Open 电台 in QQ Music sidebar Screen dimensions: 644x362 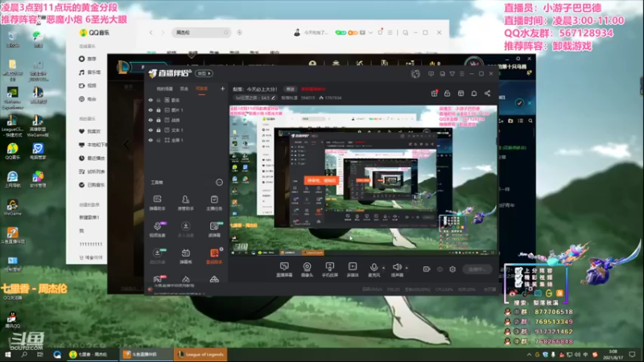[88, 99]
